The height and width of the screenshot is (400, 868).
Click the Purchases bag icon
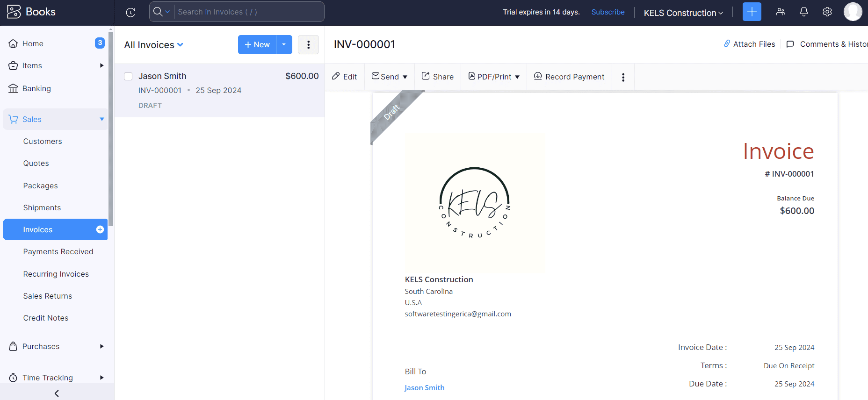[x=13, y=346]
